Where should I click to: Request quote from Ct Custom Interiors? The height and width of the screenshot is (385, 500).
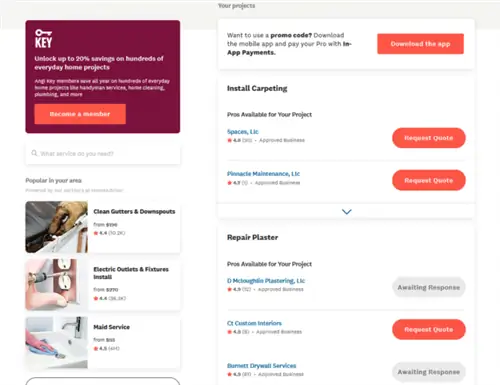click(429, 329)
